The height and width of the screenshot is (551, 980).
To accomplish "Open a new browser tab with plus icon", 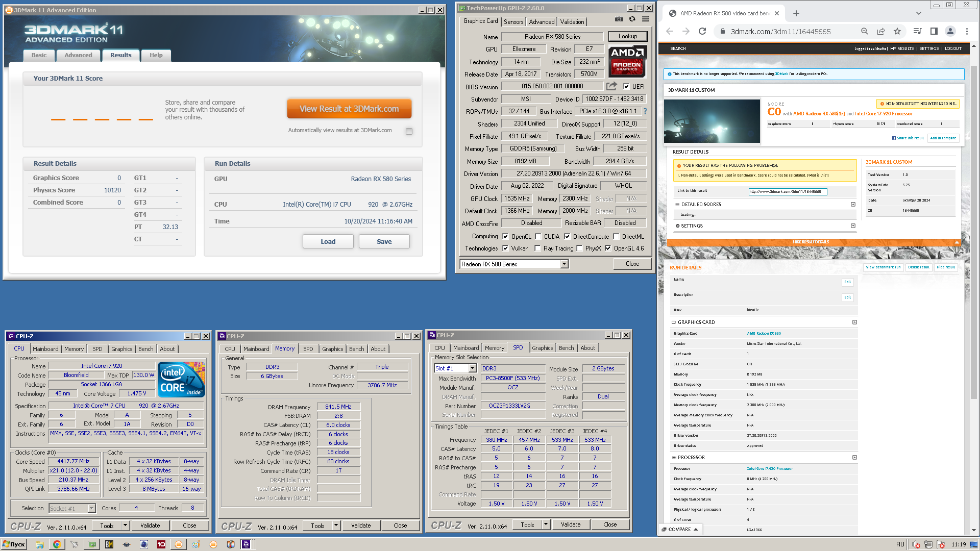I will point(796,13).
